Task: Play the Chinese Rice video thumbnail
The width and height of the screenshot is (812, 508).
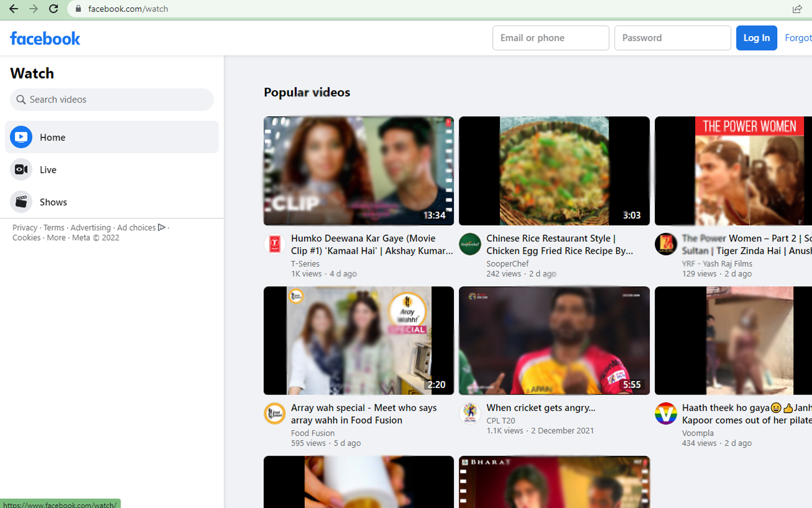Action: [554, 170]
